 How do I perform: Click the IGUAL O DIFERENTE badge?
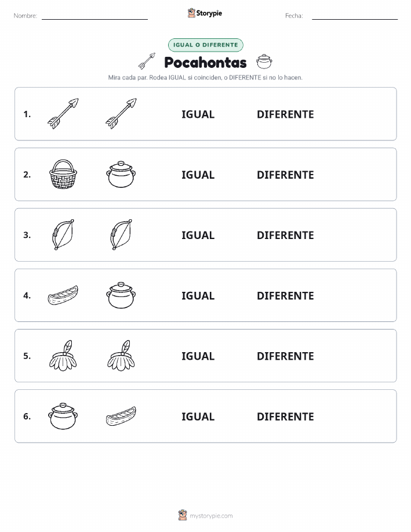tap(205, 45)
